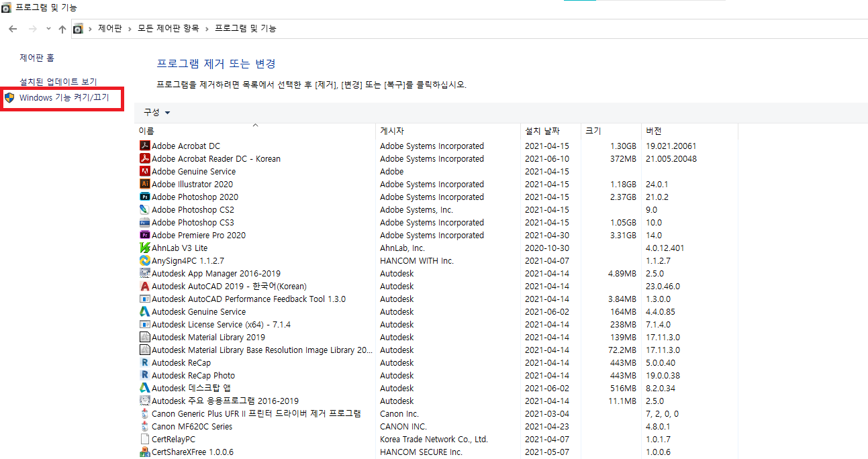This screenshot has width=868, height=459.
Task: Expand the chevron after 모든 제어판 항목
Action: [207, 29]
